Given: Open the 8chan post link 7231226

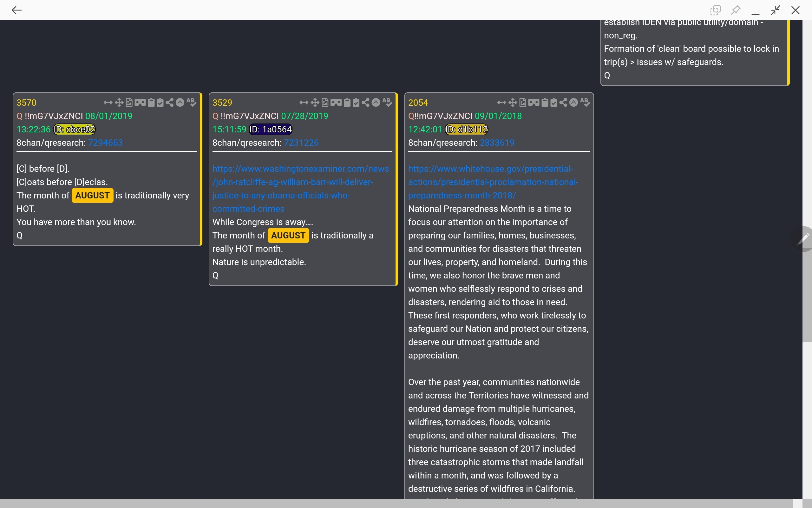Looking at the screenshot, I should (x=301, y=143).
